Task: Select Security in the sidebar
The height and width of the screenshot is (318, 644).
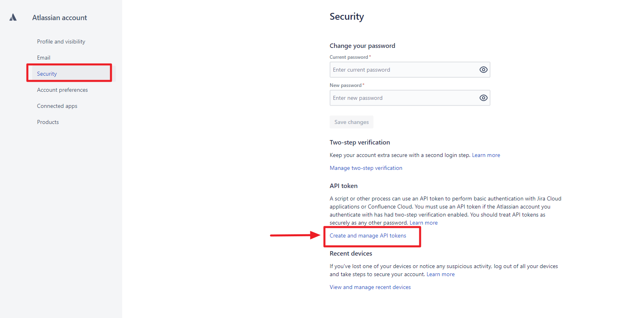Action: point(47,74)
